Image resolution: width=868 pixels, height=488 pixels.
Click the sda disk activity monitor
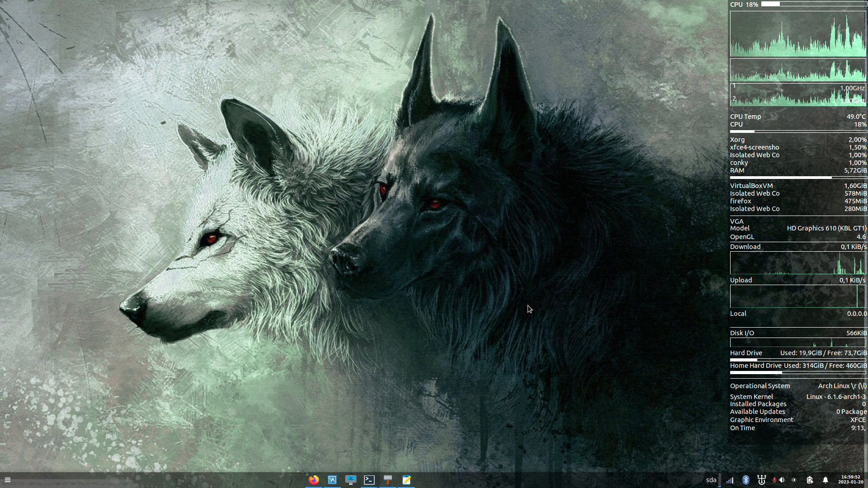[x=713, y=480]
